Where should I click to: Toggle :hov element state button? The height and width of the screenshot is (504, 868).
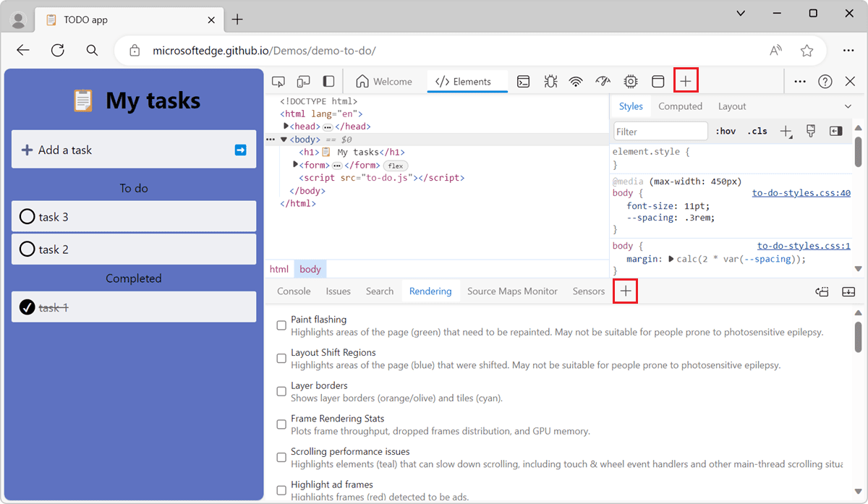(725, 131)
